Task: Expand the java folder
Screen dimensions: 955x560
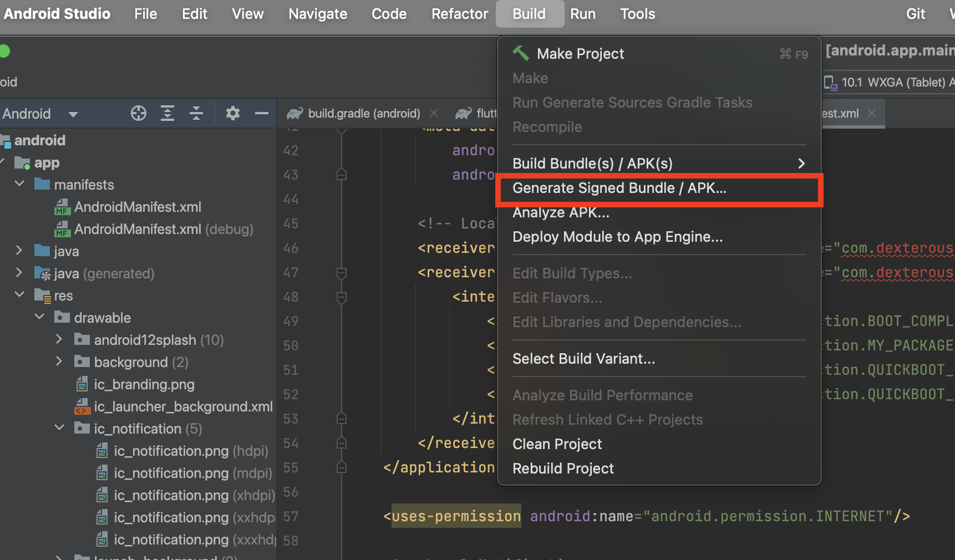Action: [19, 251]
